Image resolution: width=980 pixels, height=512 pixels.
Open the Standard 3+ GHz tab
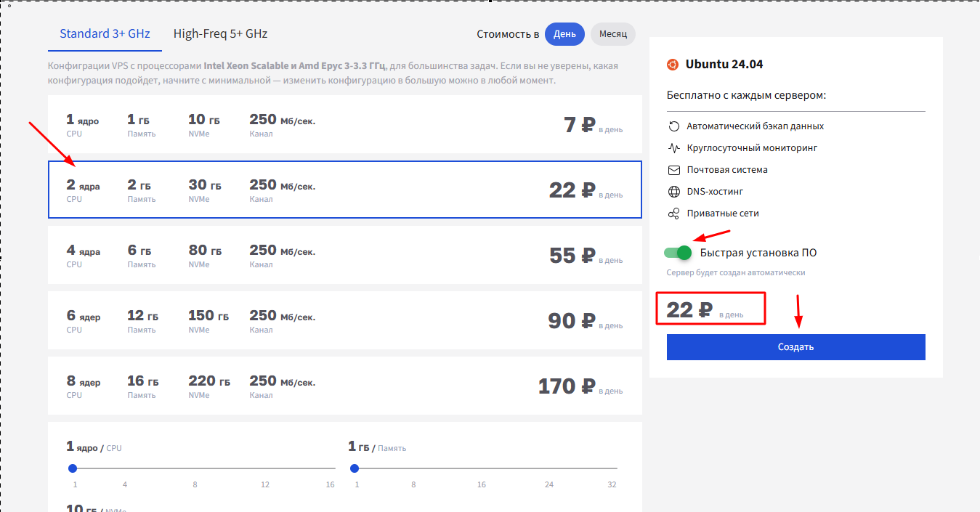[x=105, y=33]
